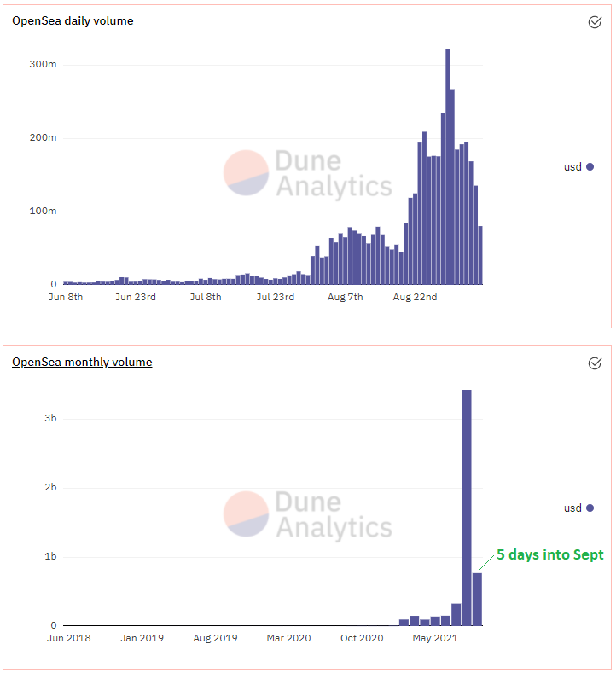
Task: Click the Aug 22nd x-axis label
Action: pyautogui.click(x=415, y=297)
